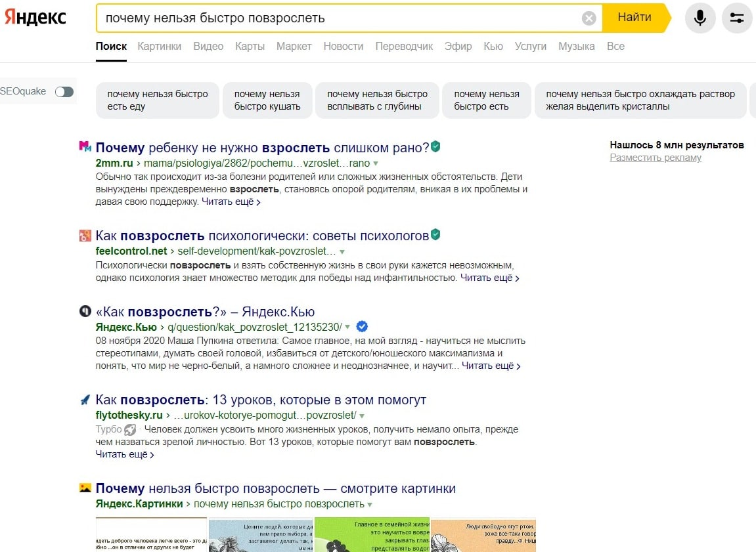Click the Яндекс.Кью result favicon
Viewport: 756px width, 552px height.
[85, 311]
